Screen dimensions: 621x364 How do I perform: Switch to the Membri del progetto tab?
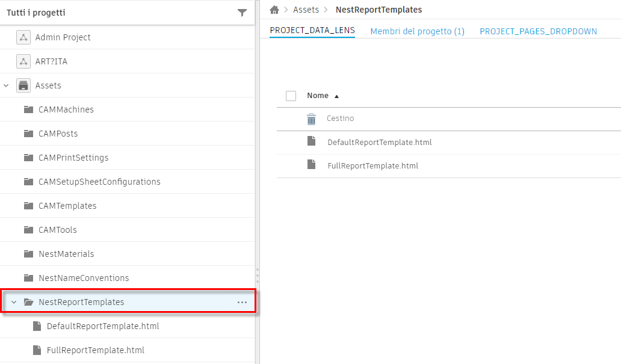tap(417, 30)
